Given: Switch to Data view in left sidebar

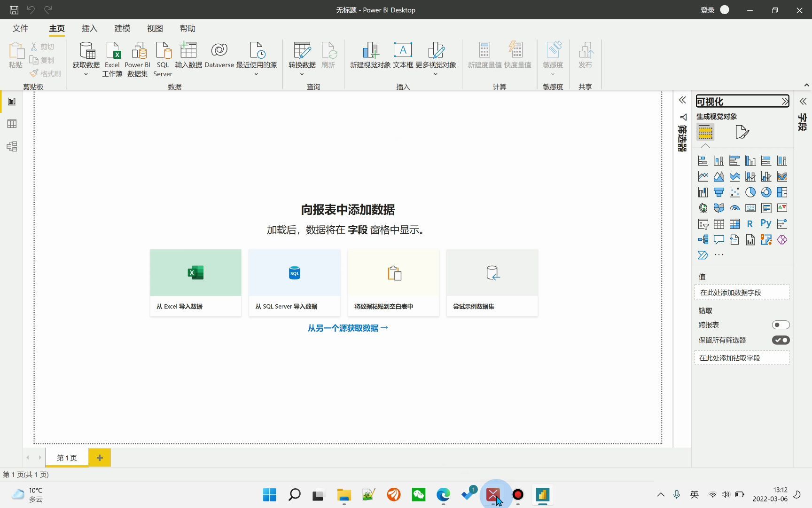Looking at the screenshot, I should coord(12,124).
